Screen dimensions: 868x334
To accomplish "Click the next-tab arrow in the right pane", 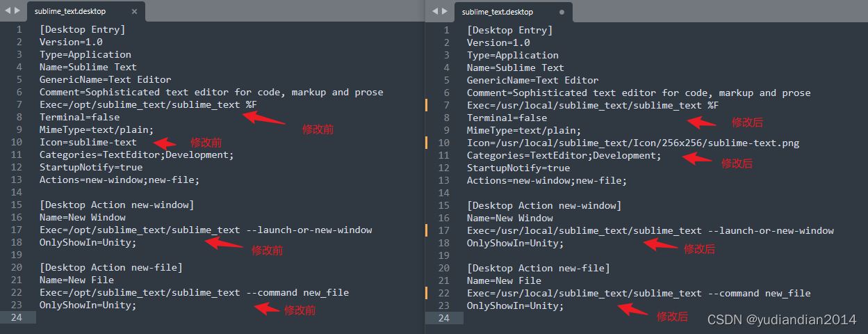I will [x=445, y=11].
